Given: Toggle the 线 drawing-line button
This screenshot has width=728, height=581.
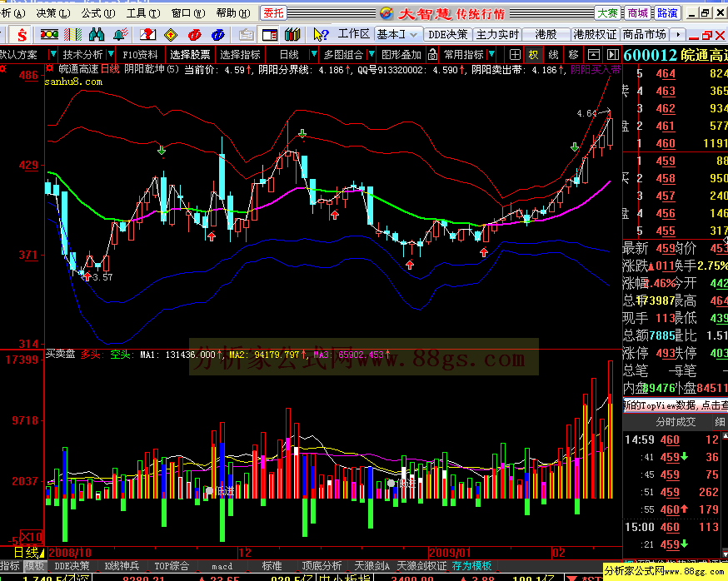Looking at the screenshot, I should click(x=553, y=55).
